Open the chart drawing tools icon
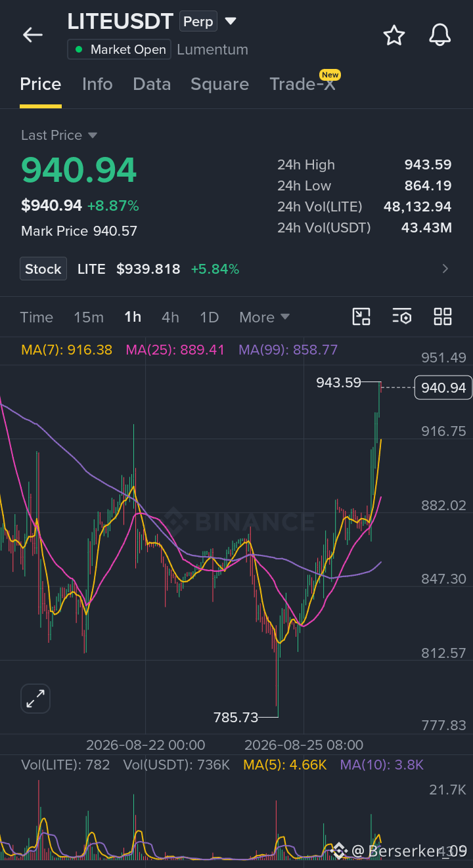Screen dimensions: 473x868 361,316
